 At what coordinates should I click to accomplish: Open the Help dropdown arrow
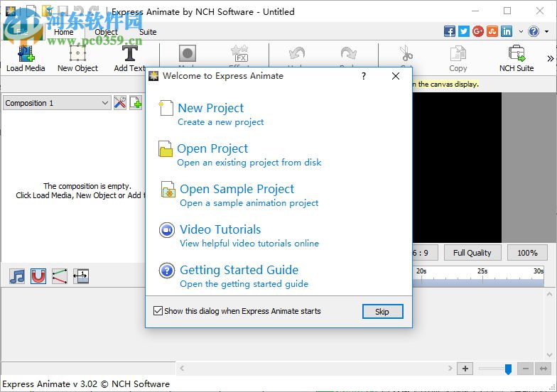click(547, 31)
